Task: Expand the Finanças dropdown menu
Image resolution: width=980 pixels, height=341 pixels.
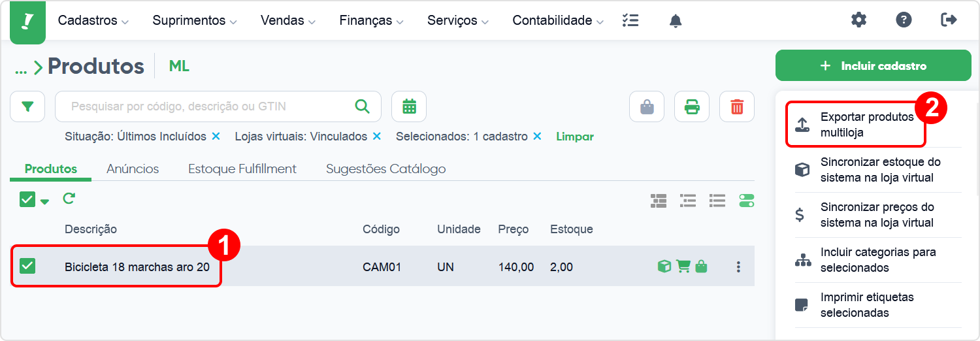Action: click(x=372, y=21)
